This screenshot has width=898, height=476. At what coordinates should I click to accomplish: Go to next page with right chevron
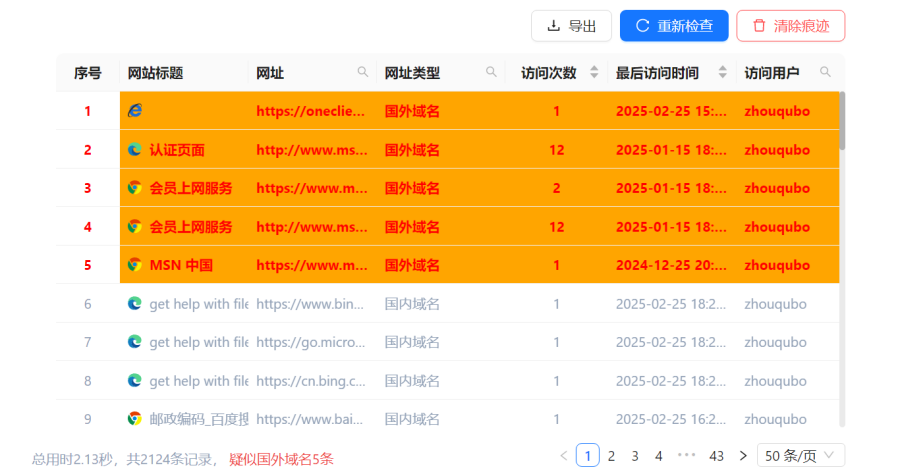pos(742,455)
